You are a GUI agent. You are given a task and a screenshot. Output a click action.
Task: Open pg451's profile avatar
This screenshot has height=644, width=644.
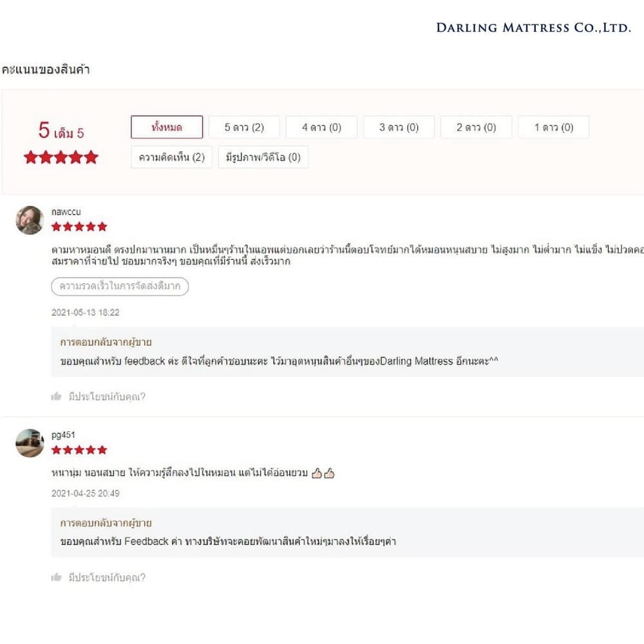tap(30, 443)
